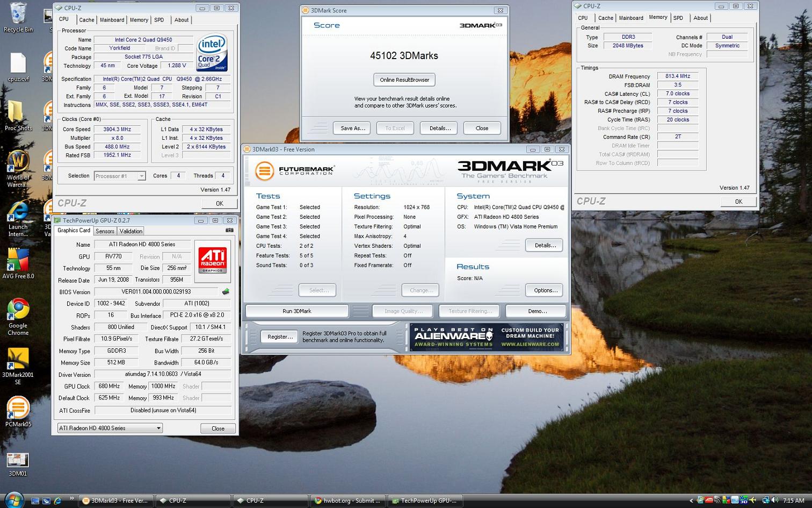Click the Core Speed 3904.3 MHz value
This screenshot has width=812, height=508.
118,129
